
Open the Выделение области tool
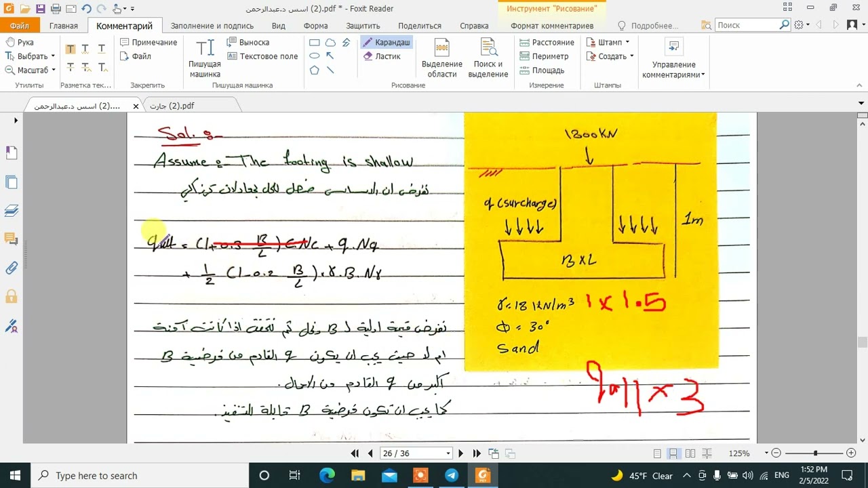442,58
